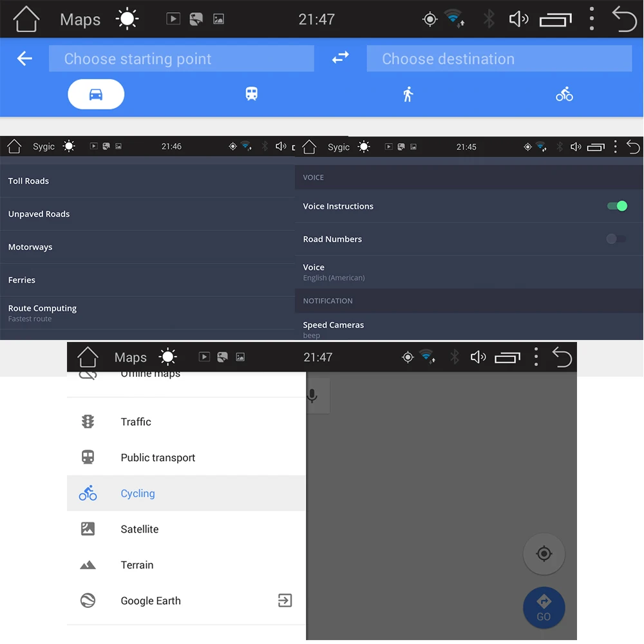The height and width of the screenshot is (644, 644).
Task: Tap recent apps icon in right Sygic bar
Action: click(596, 147)
